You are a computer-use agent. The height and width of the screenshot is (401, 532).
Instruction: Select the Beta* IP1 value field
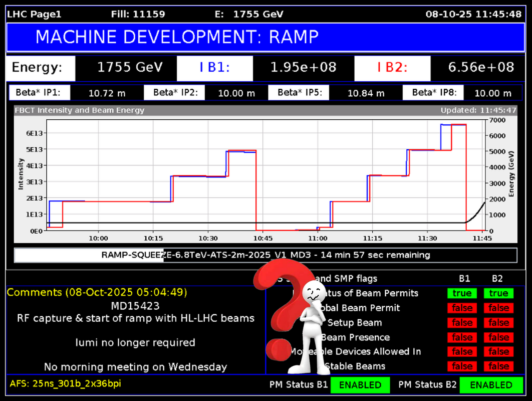click(x=107, y=93)
